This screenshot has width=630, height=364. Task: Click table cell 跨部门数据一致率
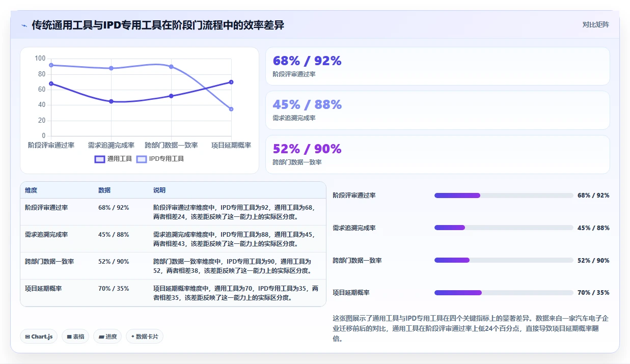[49, 262]
